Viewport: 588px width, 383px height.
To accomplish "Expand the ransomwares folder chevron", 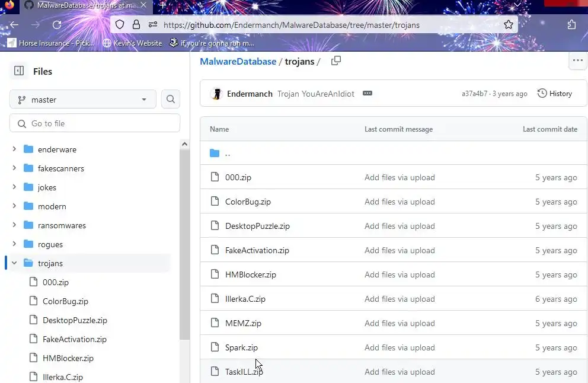I will click(x=14, y=225).
